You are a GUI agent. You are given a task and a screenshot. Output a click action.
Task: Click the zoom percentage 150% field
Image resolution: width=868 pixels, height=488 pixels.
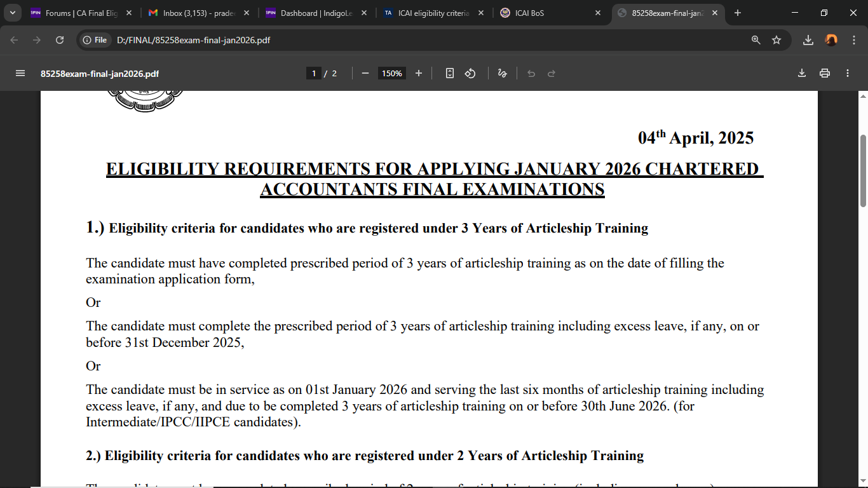[392, 74]
